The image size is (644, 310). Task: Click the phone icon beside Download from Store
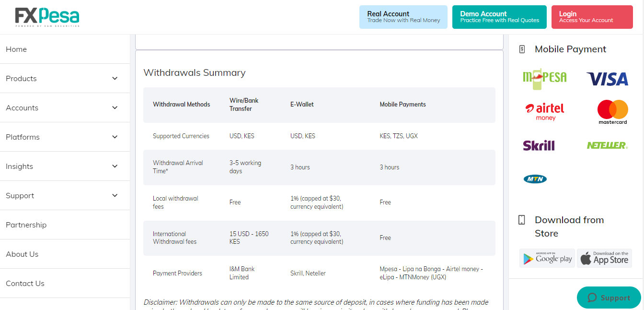(x=522, y=220)
